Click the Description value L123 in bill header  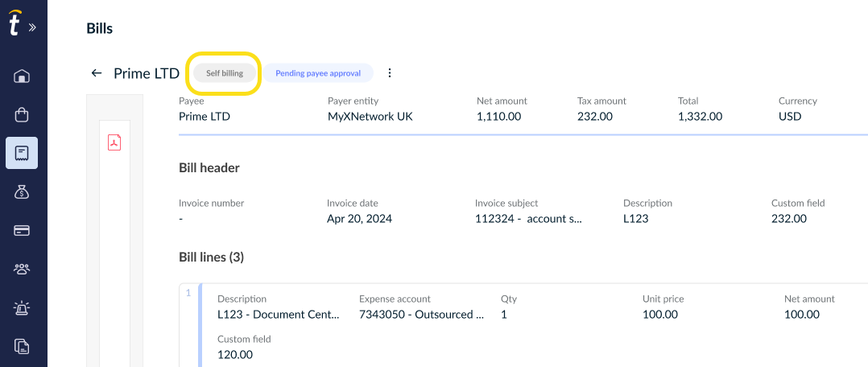635,219
